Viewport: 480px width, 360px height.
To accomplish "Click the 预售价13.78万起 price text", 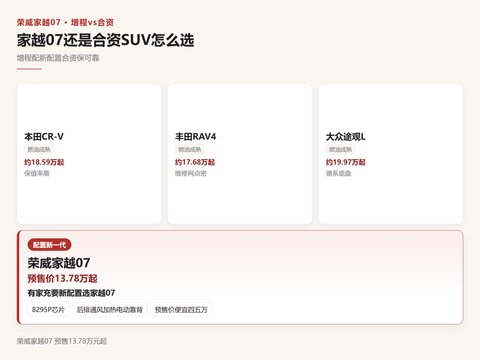I will (x=62, y=278).
